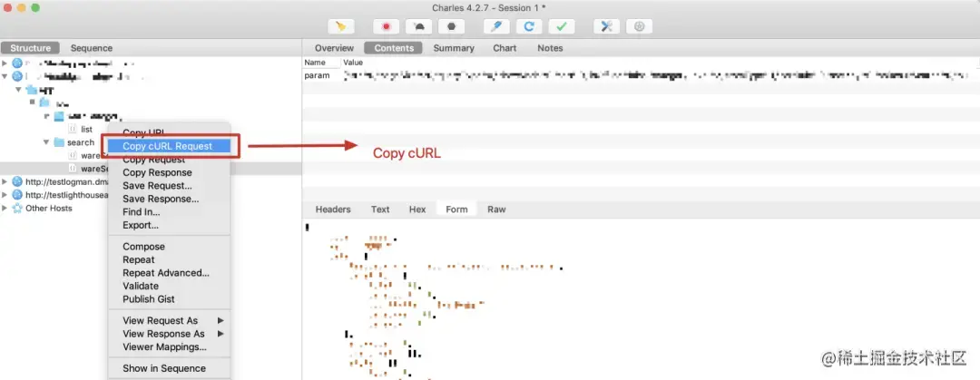
Task: Click globe icon of testlighthouse host
Action: click(17, 195)
